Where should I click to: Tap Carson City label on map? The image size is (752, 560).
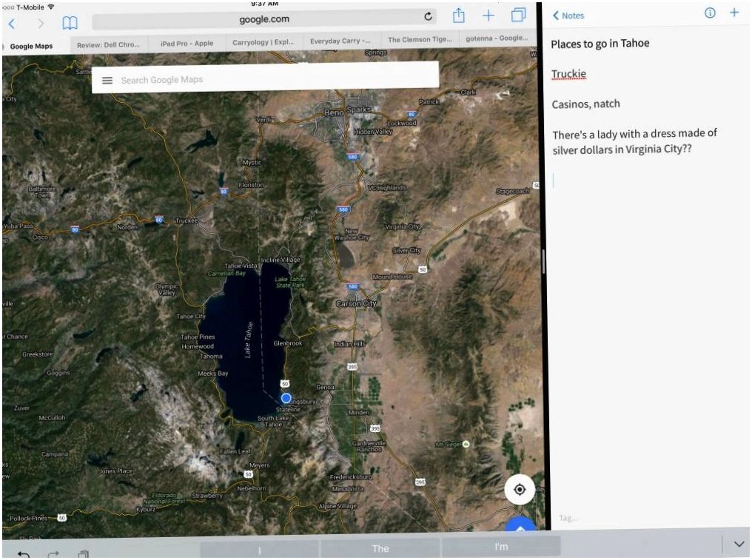click(356, 303)
